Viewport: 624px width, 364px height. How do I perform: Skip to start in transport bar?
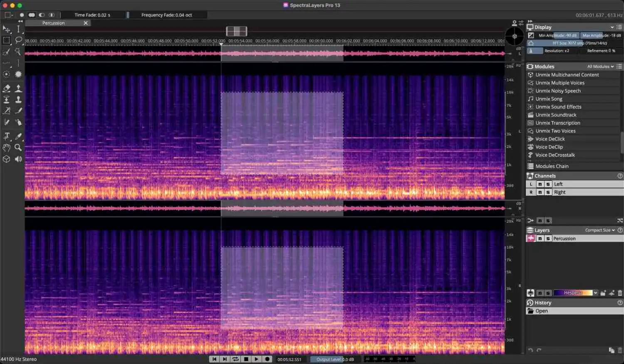click(214, 359)
